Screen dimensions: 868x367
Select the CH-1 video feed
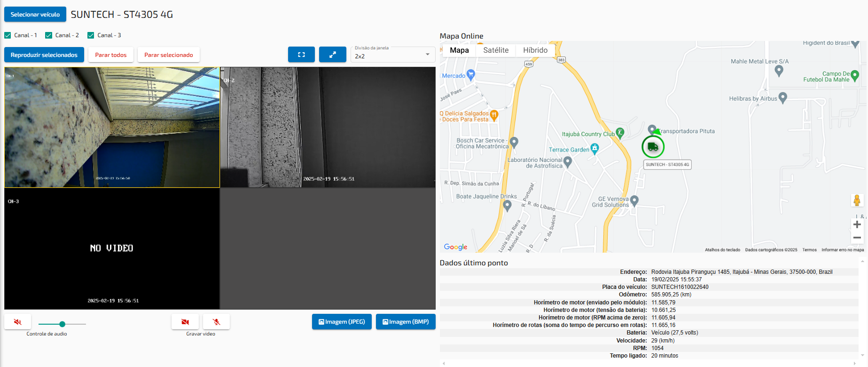tap(112, 127)
